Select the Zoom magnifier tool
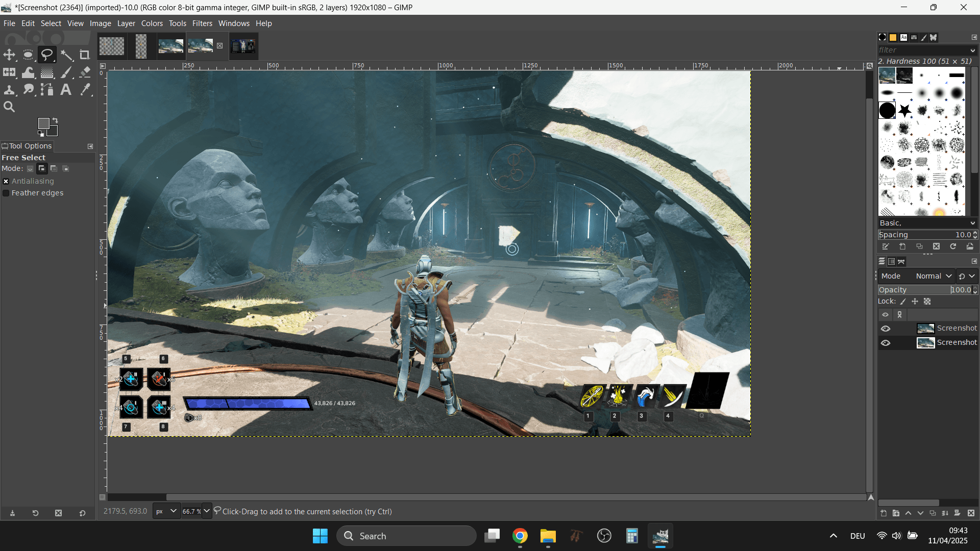The height and width of the screenshot is (551, 980). click(9, 107)
